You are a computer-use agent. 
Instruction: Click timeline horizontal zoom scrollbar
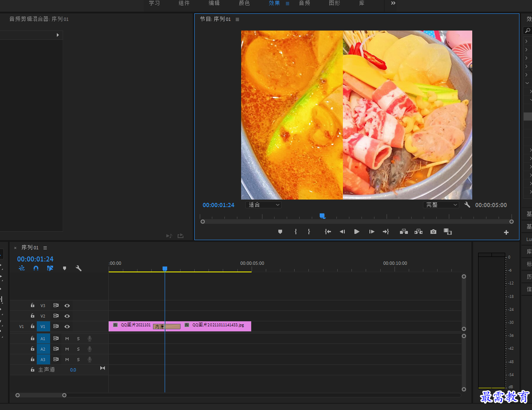click(x=41, y=395)
